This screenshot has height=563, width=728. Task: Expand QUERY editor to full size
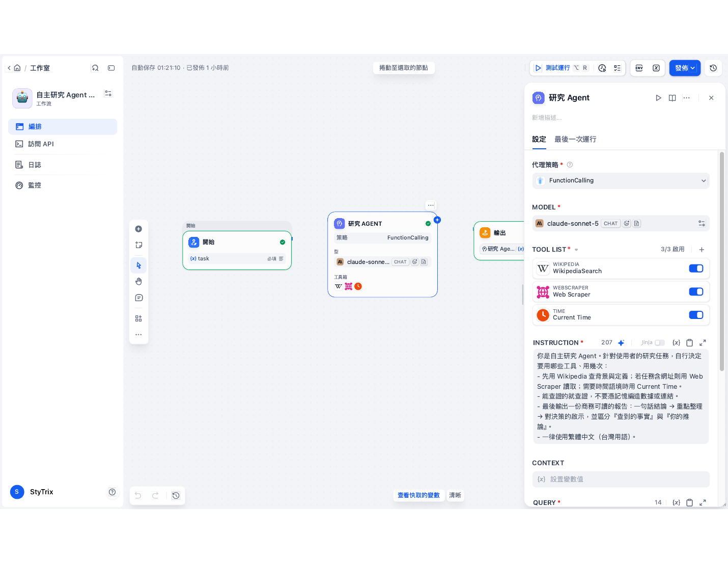tap(703, 503)
